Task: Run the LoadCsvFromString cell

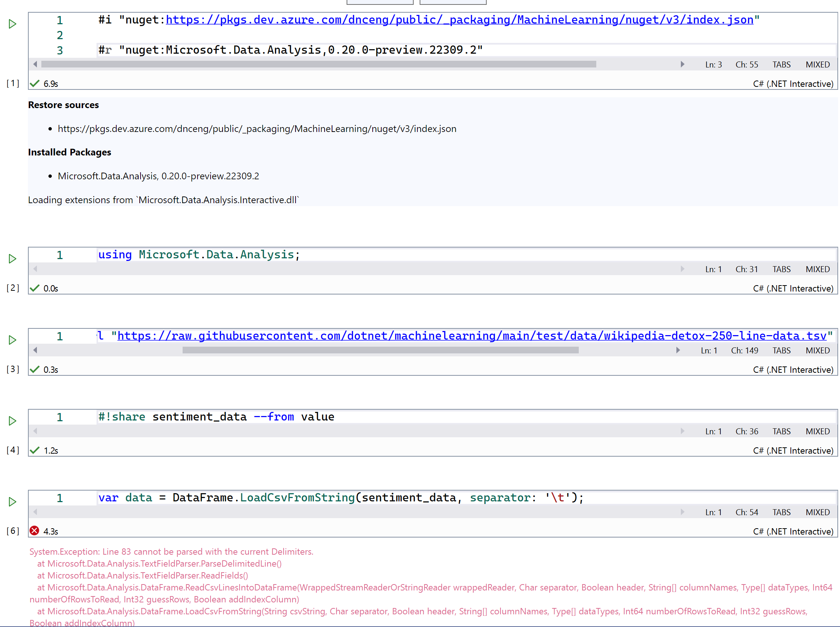Action: click(x=13, y=502)
